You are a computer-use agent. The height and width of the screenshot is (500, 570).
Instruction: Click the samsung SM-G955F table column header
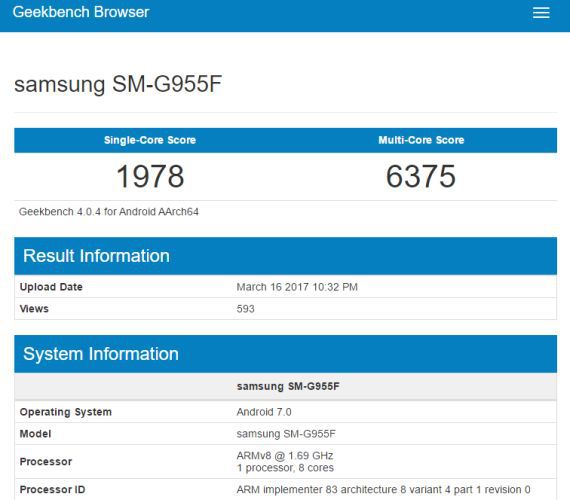pyautogui.click(x=288, y=386)
